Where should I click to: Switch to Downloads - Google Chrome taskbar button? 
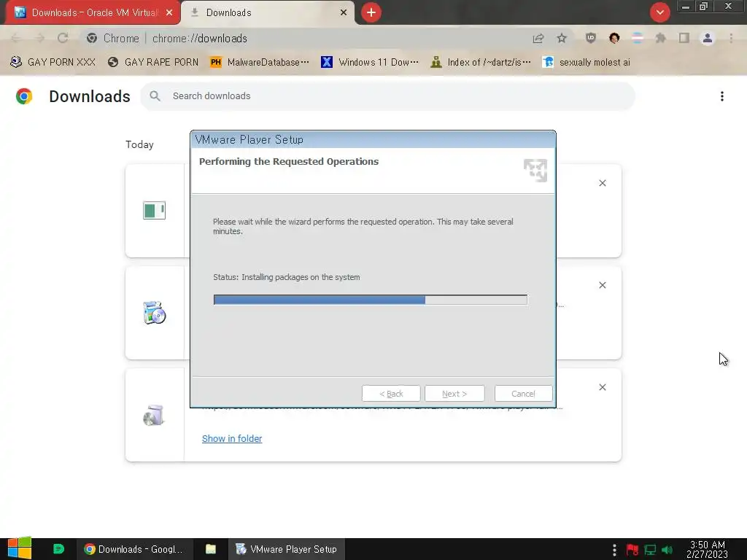point(134,549)
